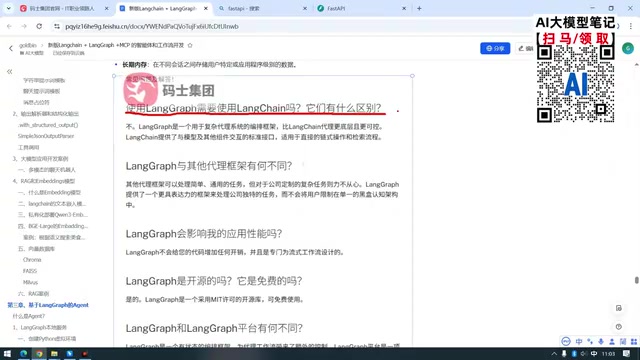Screen dimensions: 640x360
Task: Toggle Chinese mode in the IME bar
Action: click(x=579, y=341)
